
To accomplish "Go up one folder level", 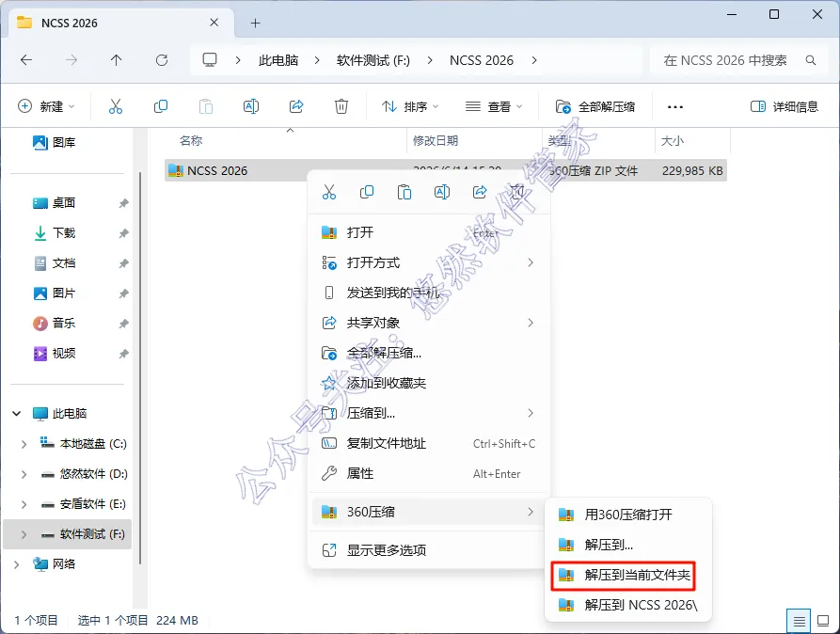I will [x=117, y=60].
